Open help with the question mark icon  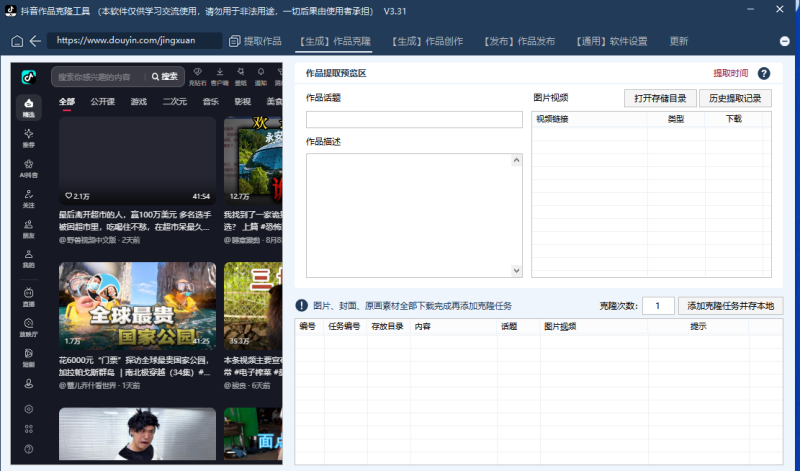click(x=764, y=73)
